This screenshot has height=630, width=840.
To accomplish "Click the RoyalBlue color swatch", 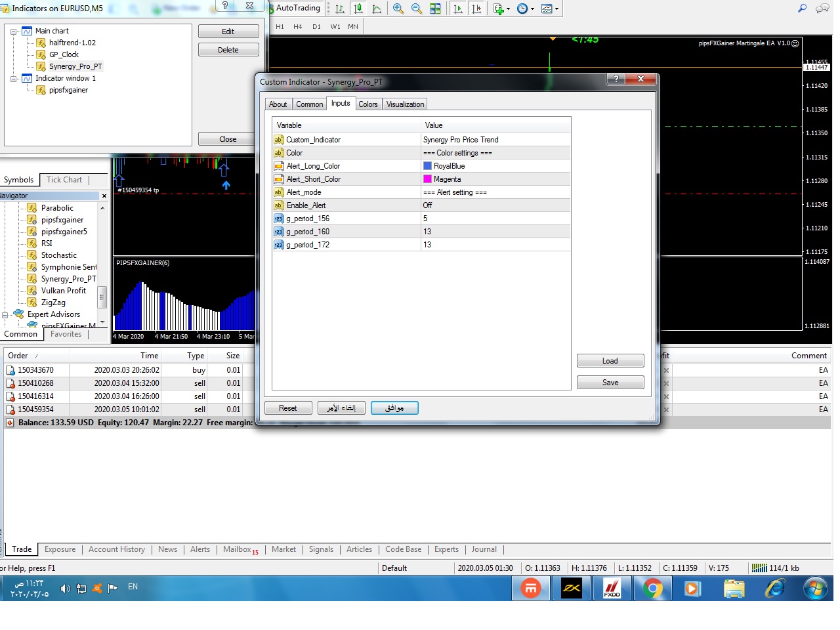I will coord(427,166).
